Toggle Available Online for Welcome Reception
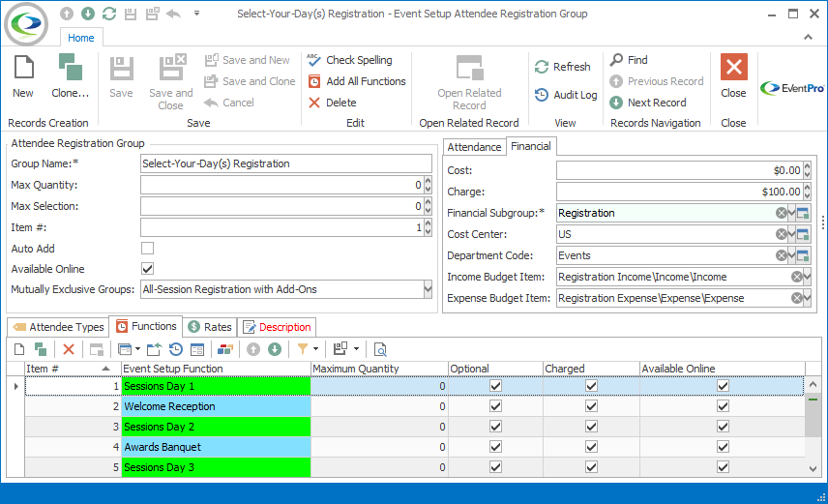Viewport: 828px width, 504px height. click(723, 406)
